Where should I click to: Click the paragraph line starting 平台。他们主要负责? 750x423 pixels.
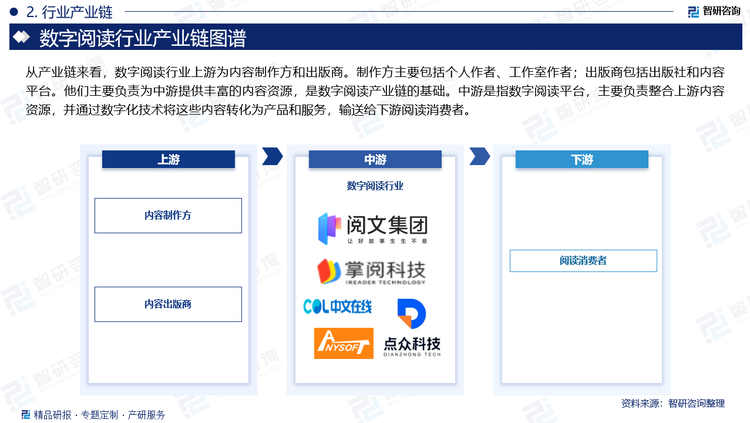tap(375, 91)
